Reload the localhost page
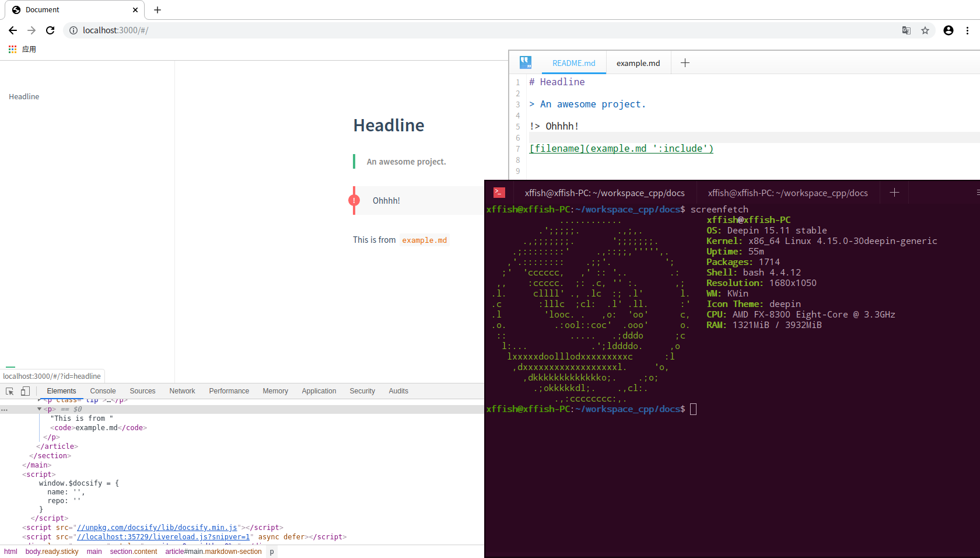The height and width of the screenshot is (558, 980). coord(50,30)
